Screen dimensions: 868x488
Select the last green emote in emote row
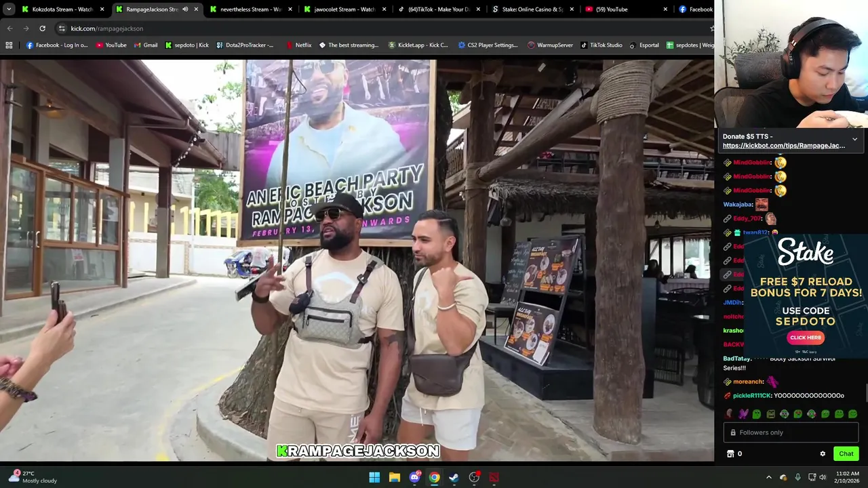(852, 414)
